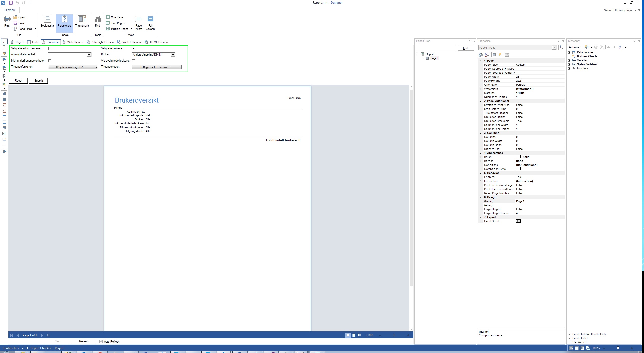Open the 'Administrativ enhet' dropdown
The height and width of the screenshot is (353, 644).
pos(89,55)
